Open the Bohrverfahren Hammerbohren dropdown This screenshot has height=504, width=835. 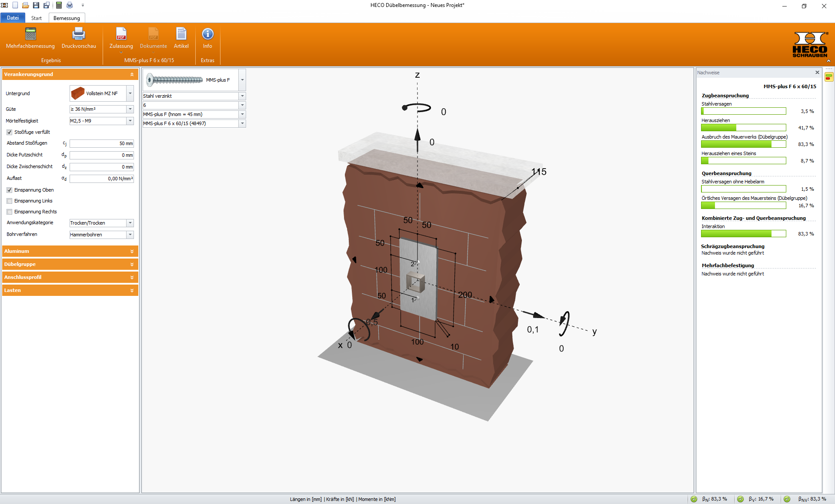click(x=130, y=235)
